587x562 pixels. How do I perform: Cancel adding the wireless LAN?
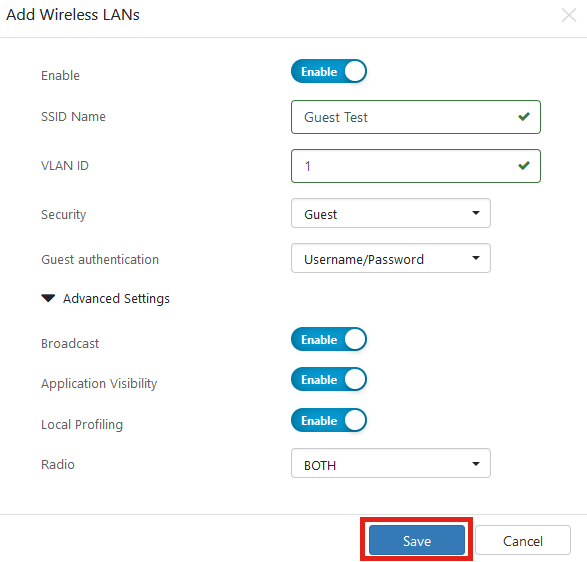point(523,540)
